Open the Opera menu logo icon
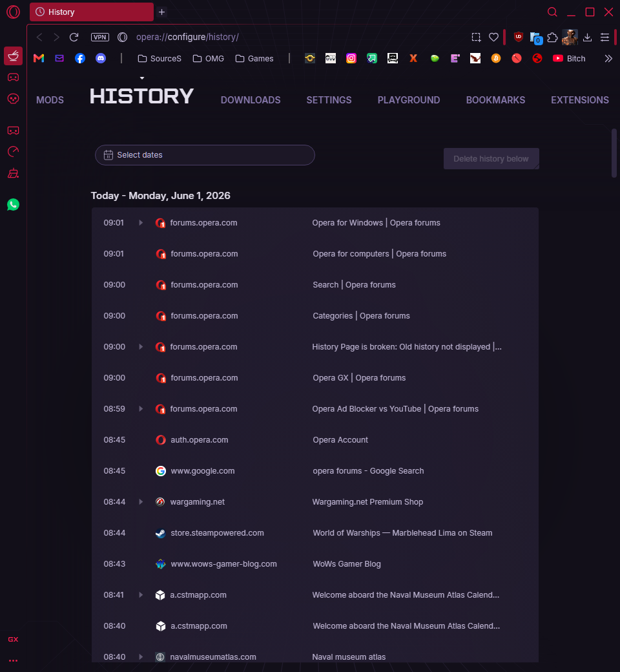This screenshot has height=672, width=620. coord(13,12)
